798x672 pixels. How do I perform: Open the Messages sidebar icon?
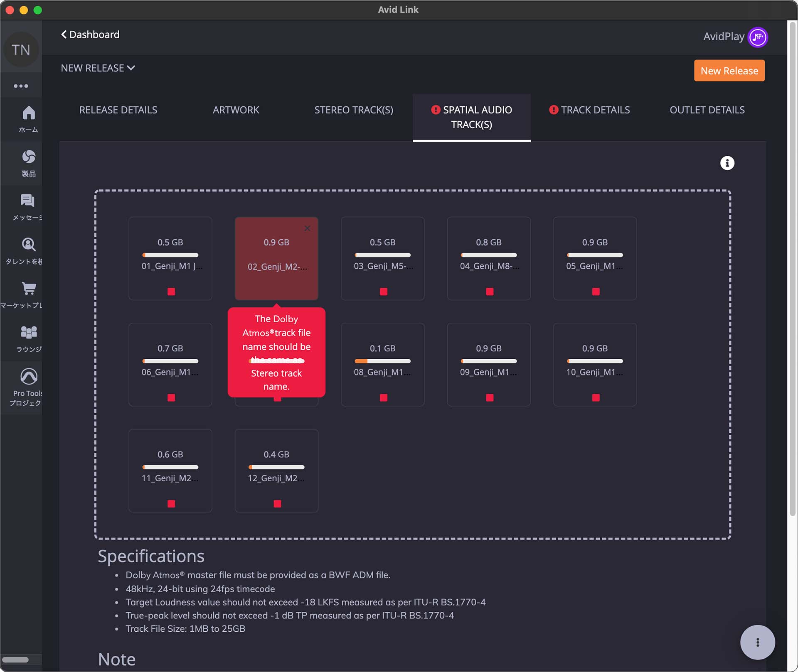(27, 201)
